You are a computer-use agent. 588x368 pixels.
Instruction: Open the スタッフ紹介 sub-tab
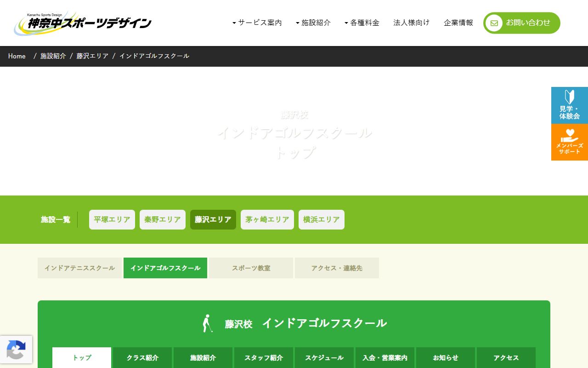coord(264,357)
